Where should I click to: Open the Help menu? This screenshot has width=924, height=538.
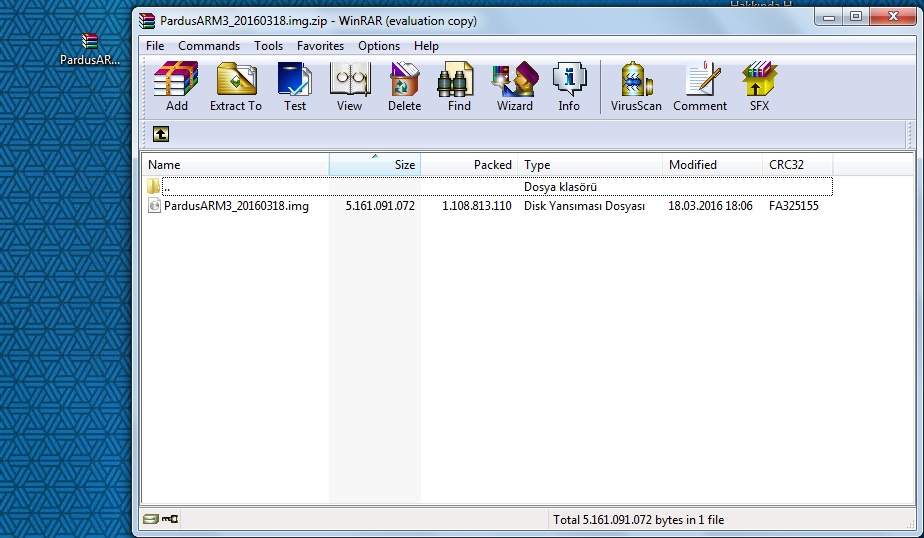(426, 46)
